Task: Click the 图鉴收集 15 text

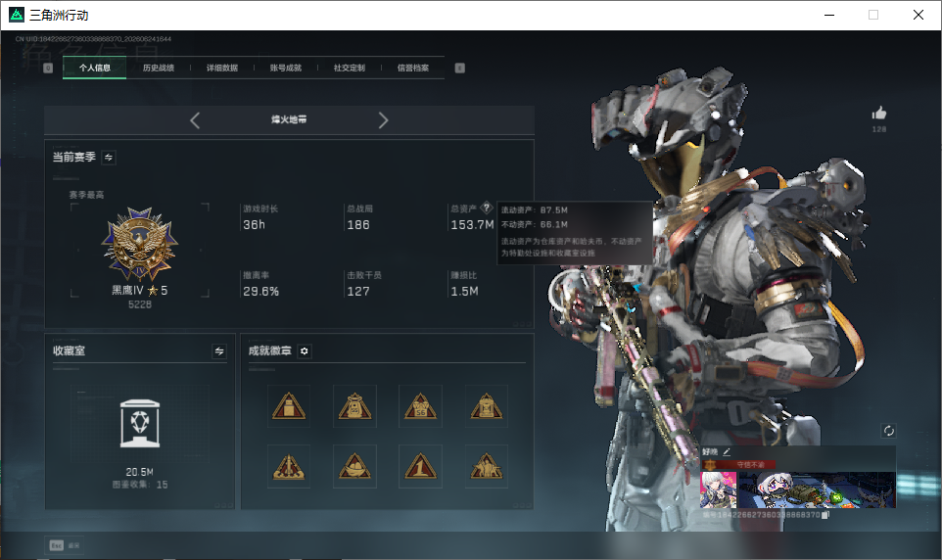Action: [x=140, y=485]
